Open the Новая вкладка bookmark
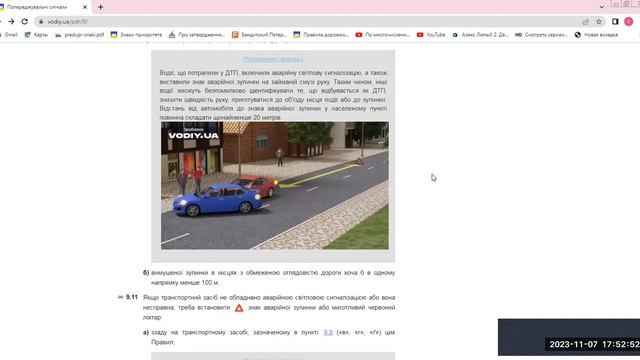This screenshot has height=360, width=640. [x=596, y=35]
